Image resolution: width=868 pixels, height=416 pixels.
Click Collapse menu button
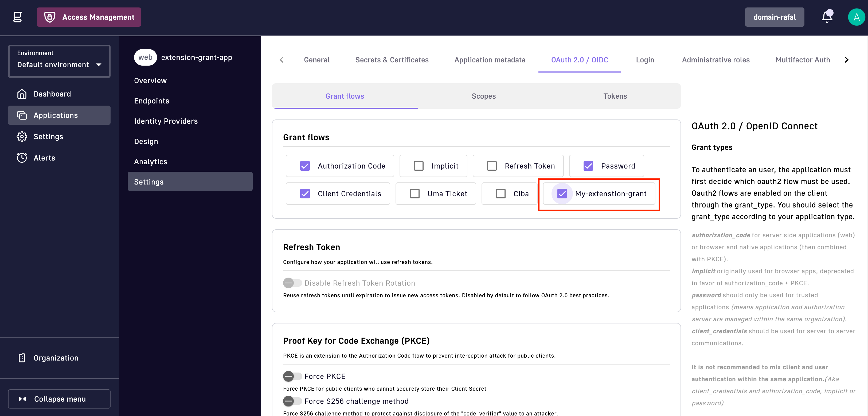[x=59, y=399]
